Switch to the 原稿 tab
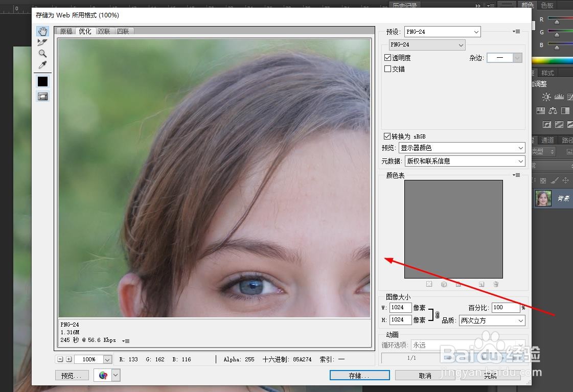The width and height of the screenshot is (573, 392). (x=65, y=31)
